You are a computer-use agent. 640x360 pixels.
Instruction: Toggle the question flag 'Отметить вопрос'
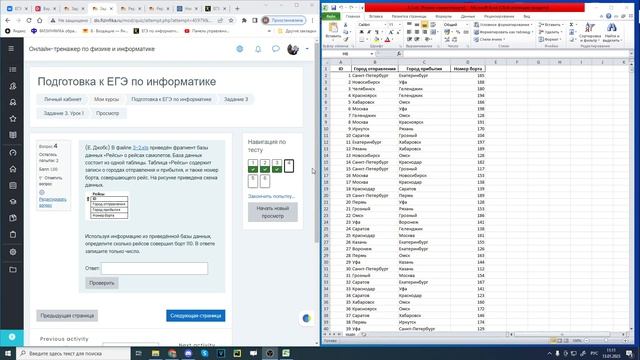[51, 181]
